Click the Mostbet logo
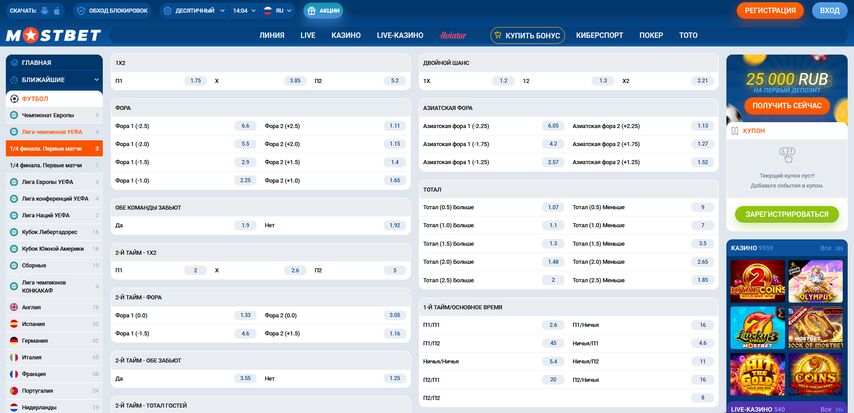Screen dimensions: 854x413 point(53,35)
